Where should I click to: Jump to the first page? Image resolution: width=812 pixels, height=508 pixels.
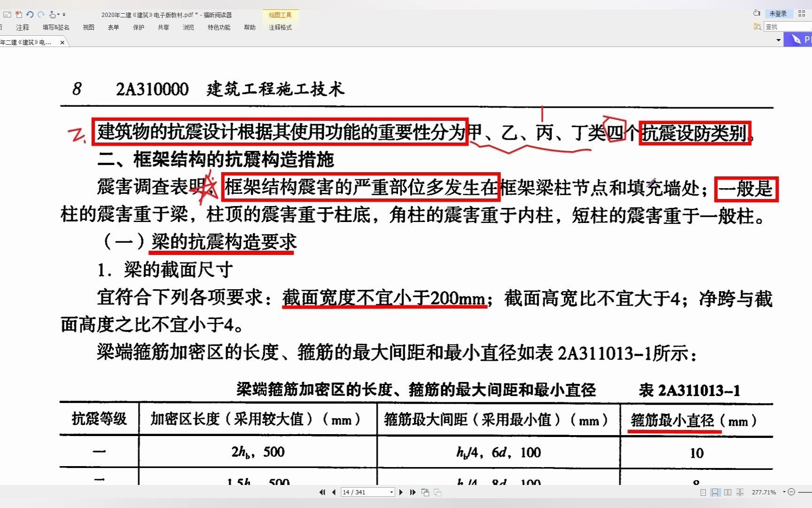click(x=322, y=492)
